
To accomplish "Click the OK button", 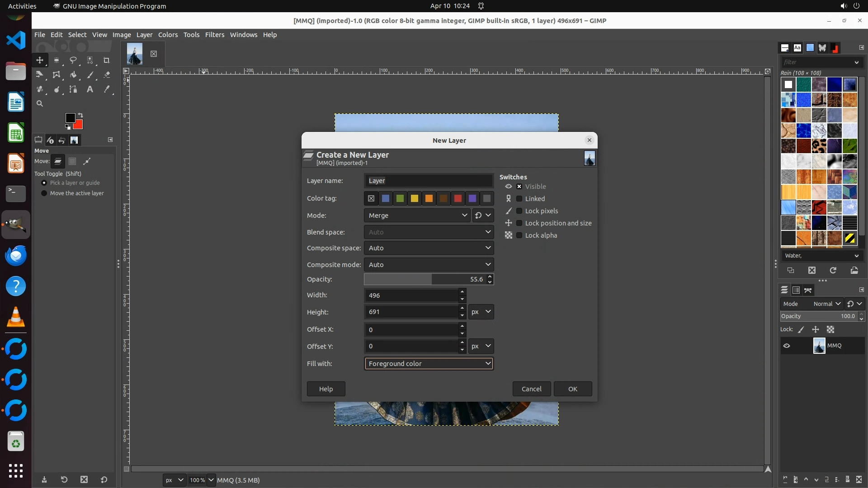I will pyautogui.click(x=572, y=389).
